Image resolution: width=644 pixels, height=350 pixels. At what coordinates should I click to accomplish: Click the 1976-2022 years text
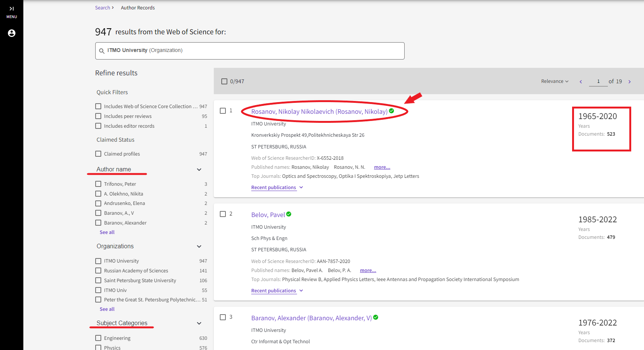[x=598, y=323]
